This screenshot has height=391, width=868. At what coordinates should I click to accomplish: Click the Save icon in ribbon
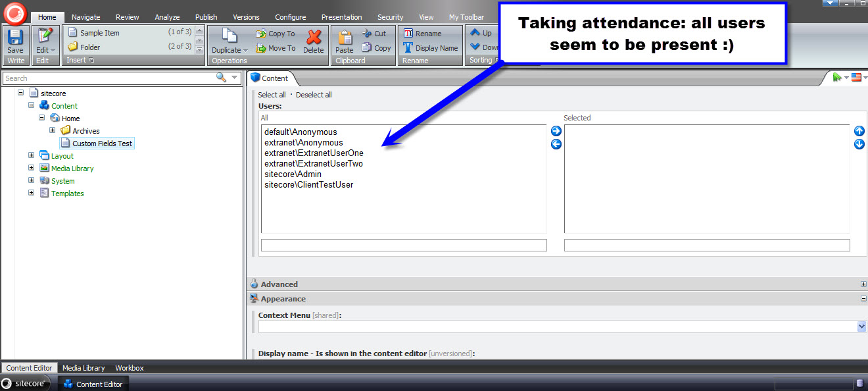pos(15,38)
